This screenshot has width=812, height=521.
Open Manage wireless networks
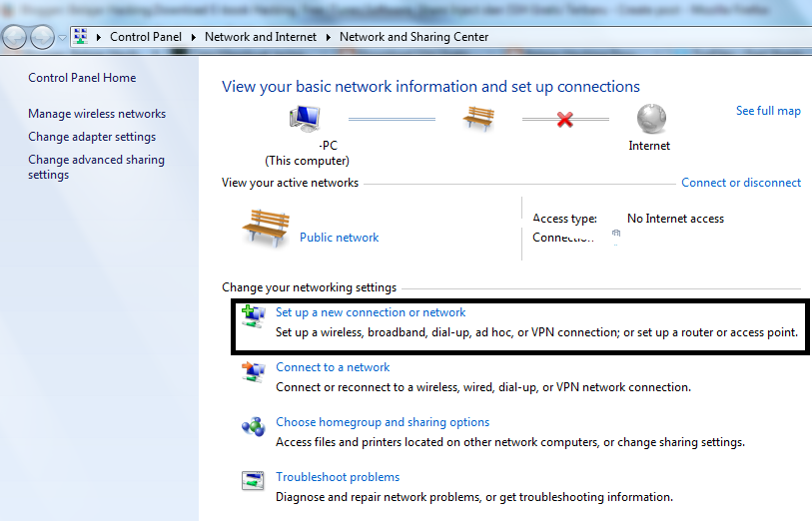[97, 114]
